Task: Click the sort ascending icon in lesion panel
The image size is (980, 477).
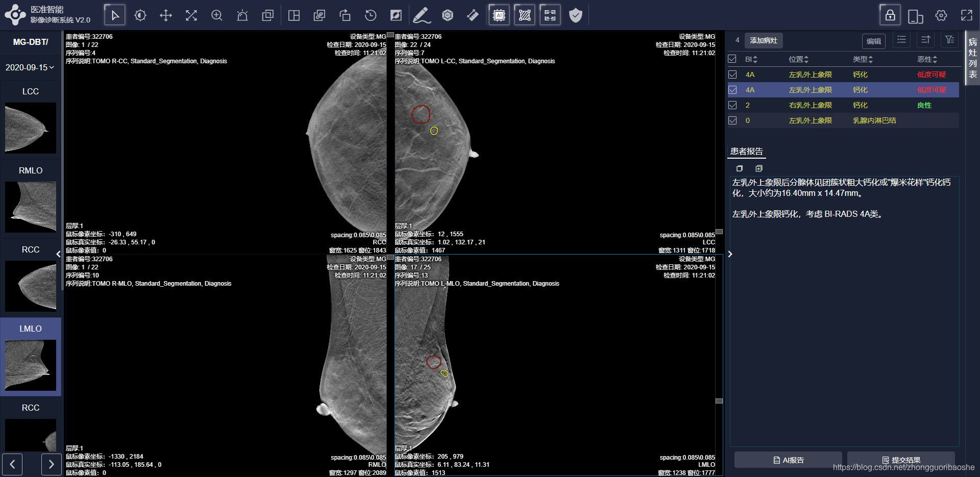Action: click(926, 40)
